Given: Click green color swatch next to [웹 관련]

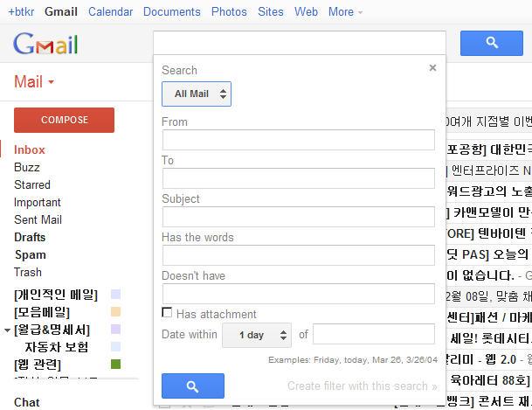Looking at the screenshot, I should [x=115, y=365].
